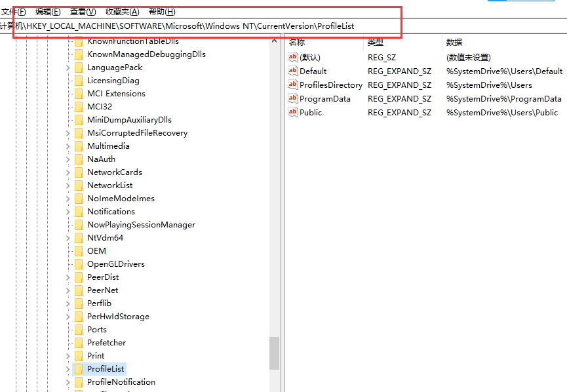
Task: Click the 类型 column header
Action: pyautogui.click(x=374, y=42)
